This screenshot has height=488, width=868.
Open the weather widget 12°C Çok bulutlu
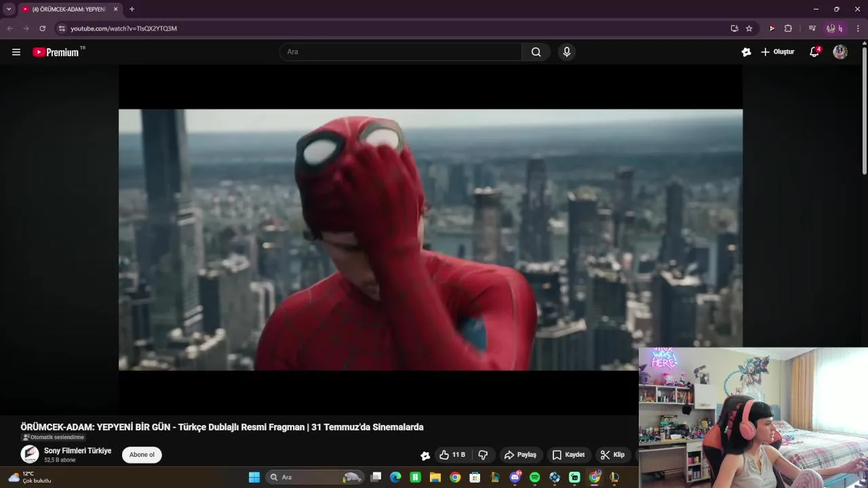pos(29,477)
